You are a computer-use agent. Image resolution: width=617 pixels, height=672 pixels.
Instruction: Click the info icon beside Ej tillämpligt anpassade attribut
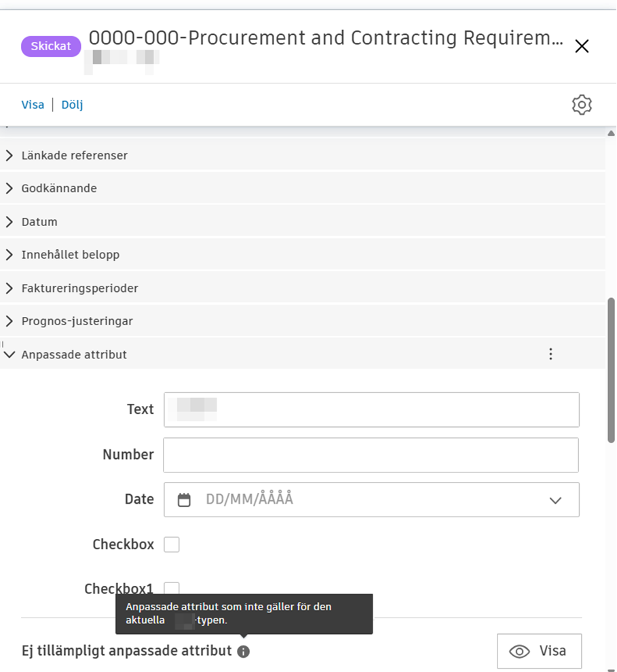[x=244, y=651]
